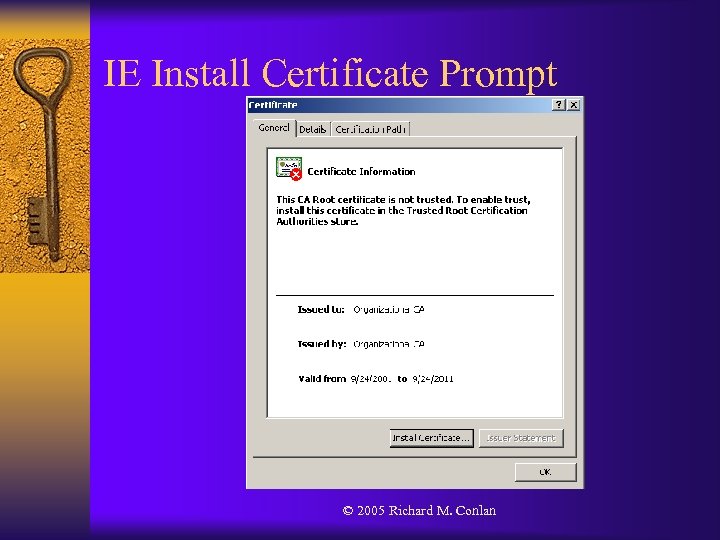Open the General tab
Viewport: 720px width, 540px height.
(x=274, y=128)
